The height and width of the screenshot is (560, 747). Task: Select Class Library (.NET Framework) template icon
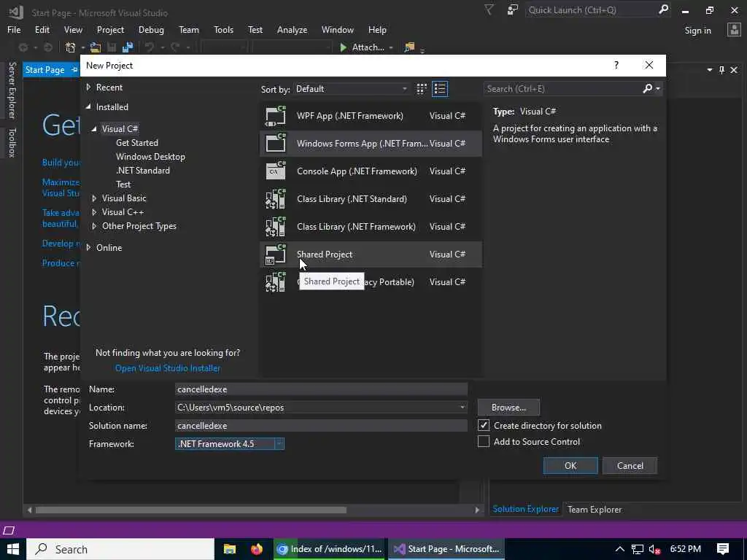pos(275,226)
